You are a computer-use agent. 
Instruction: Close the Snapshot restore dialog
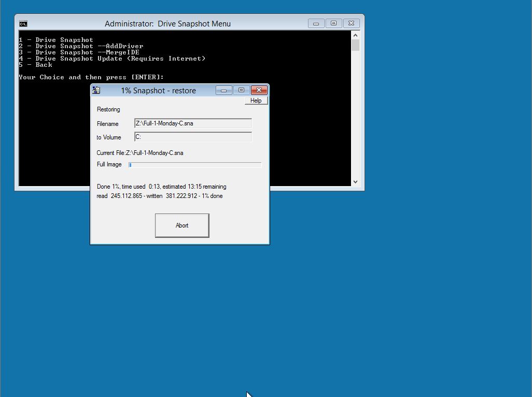point(259,90)
